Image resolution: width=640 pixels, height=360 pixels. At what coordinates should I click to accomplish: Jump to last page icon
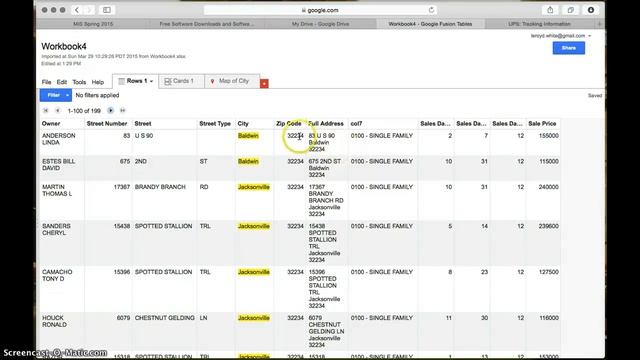122,111
